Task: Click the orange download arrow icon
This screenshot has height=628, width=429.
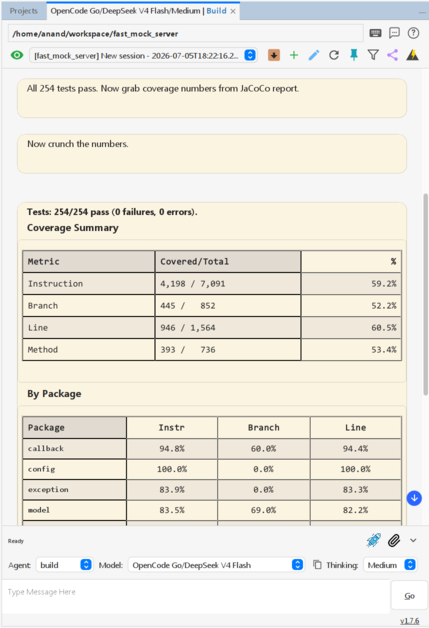Action: [274, 55]
